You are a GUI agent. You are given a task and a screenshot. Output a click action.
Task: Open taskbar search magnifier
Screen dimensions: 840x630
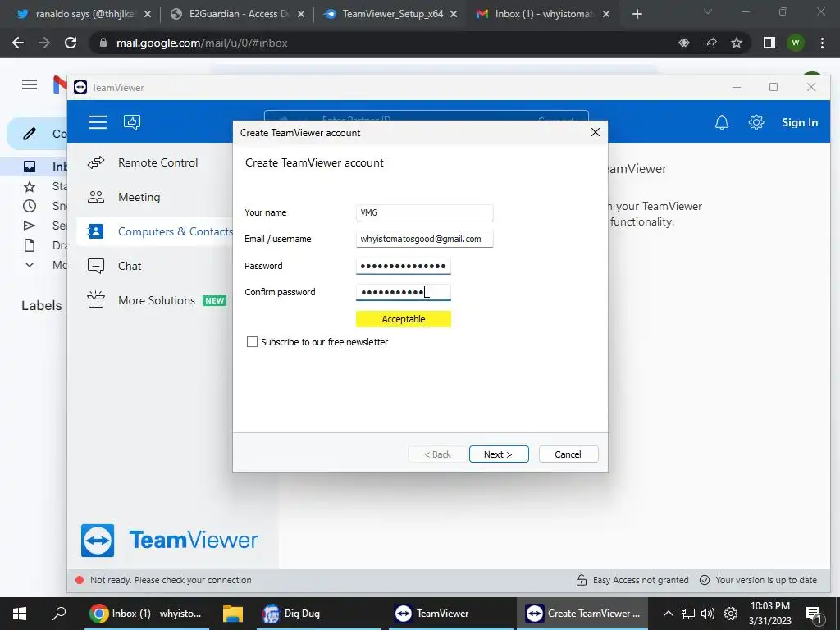coord(59,614)
